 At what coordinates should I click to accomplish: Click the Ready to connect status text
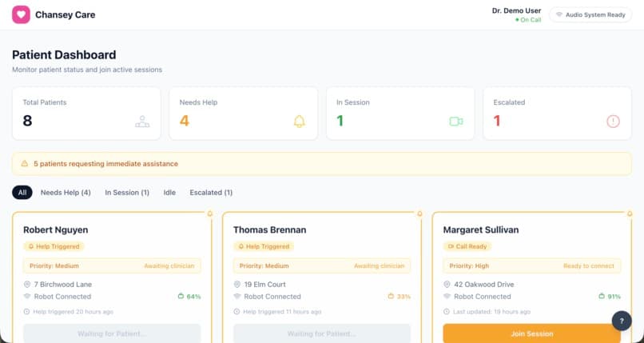[x=589, y=265]
